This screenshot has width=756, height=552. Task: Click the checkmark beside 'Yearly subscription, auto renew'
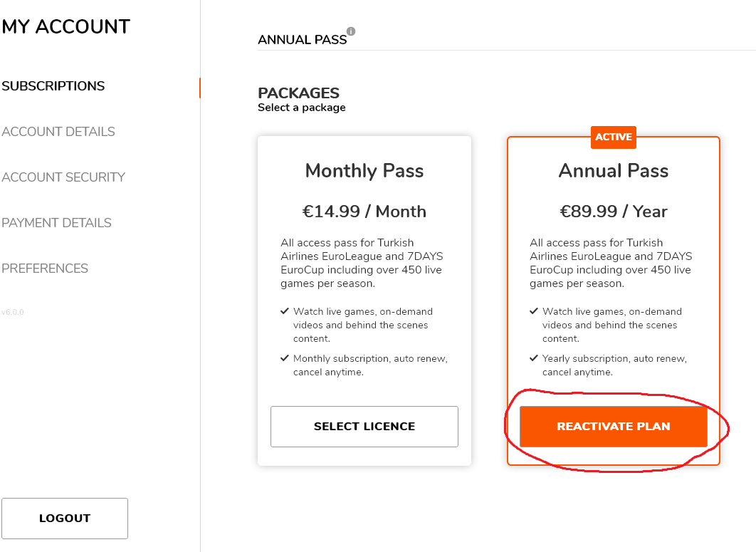533,358
